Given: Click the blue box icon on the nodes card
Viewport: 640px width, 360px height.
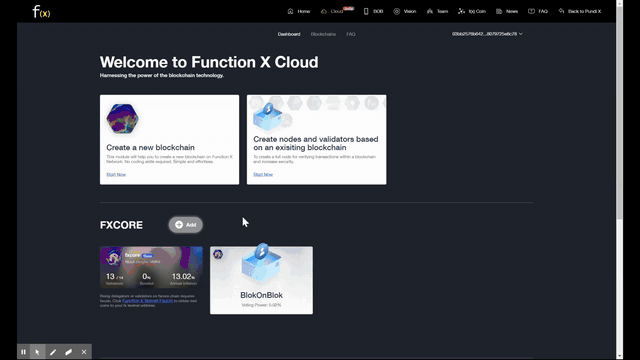Looking at the screenshot, I should 268,117.
